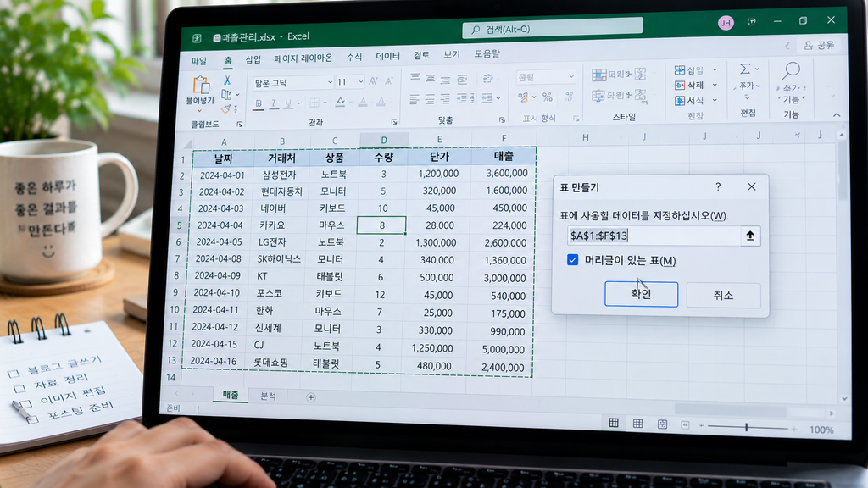Cut selection with the scissors icon
868x488 pixels.
pyautogui.click(x=227, y=80)
